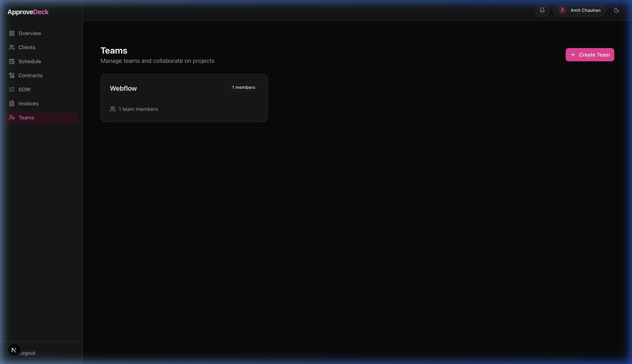Click the Clients people icon
632x364 pixels.
click(x=12, y=47)
